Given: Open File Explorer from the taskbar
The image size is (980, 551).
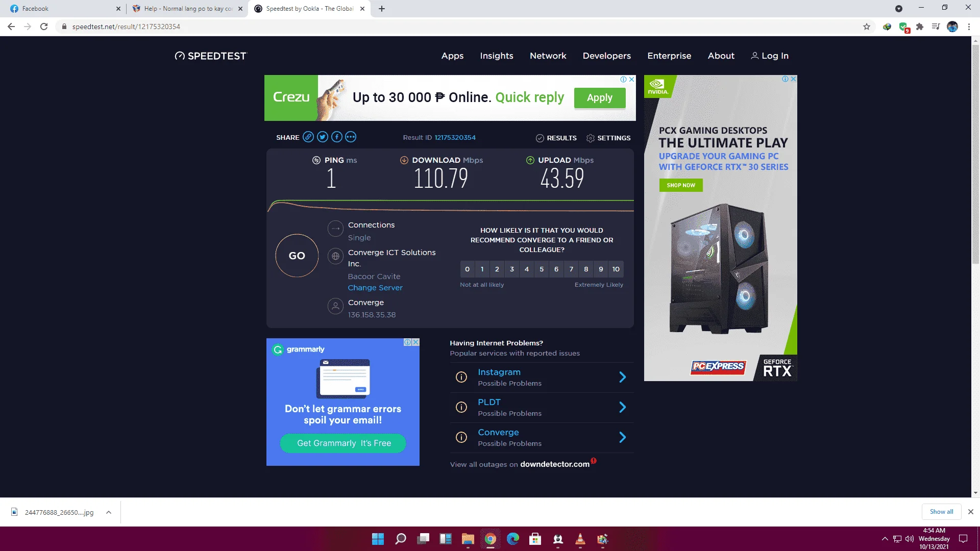Looking at the screenshot, I should point(468,539).
